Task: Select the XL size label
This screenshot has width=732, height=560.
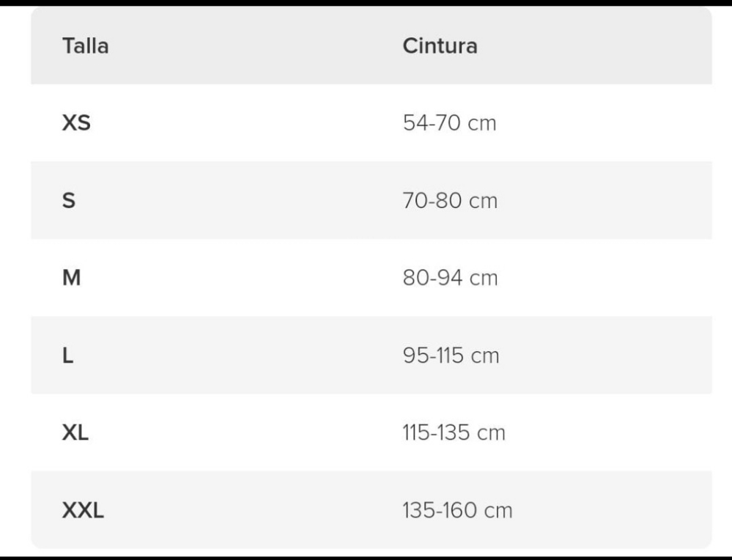Action: (75, 432)
